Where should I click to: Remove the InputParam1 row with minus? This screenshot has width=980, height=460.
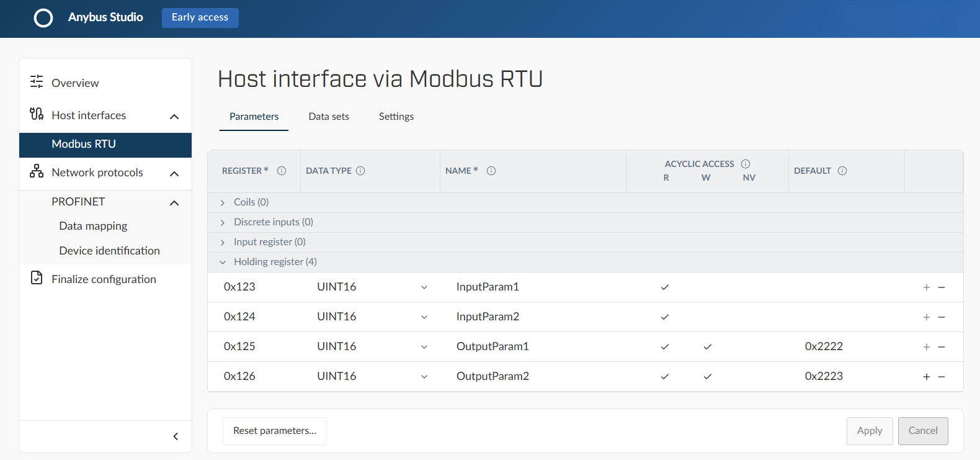point(942,287)
